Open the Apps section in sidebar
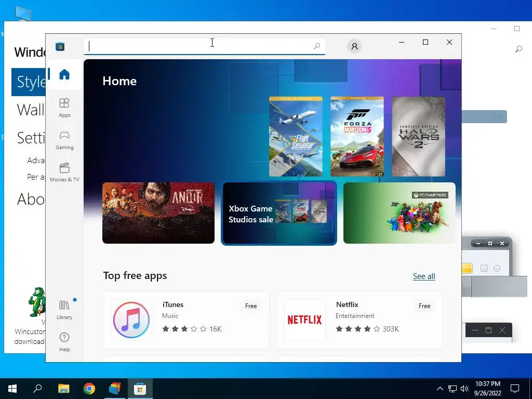532x399 pixels. (64, 108)
